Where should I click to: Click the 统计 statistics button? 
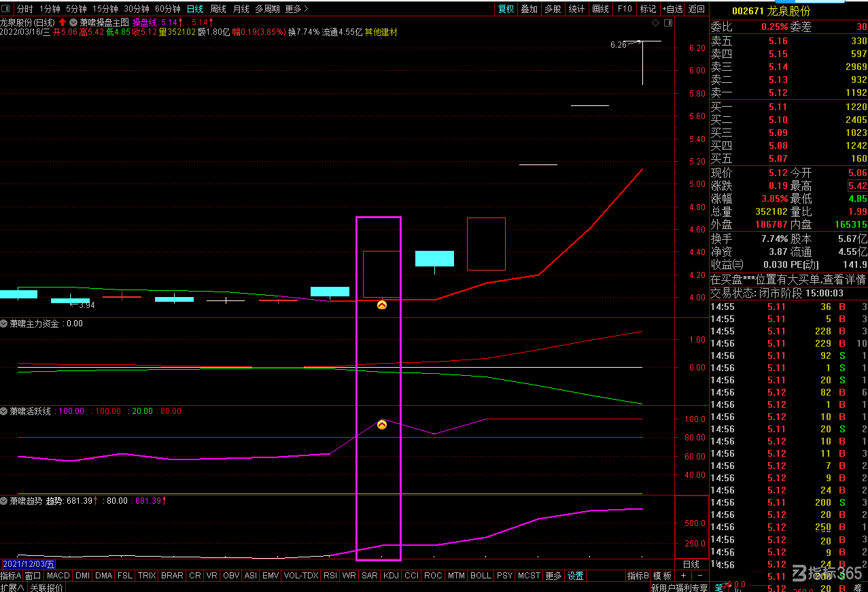[576, 9]
